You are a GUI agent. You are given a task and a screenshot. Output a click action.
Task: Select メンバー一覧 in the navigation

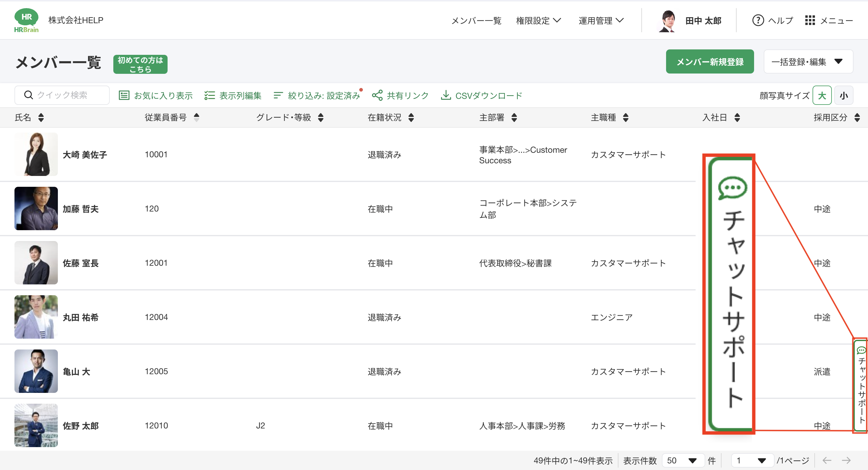[477, 20]
